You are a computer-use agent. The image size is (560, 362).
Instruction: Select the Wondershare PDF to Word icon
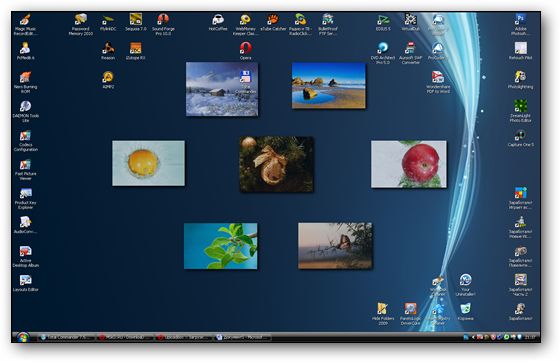[x=438, y=82]
